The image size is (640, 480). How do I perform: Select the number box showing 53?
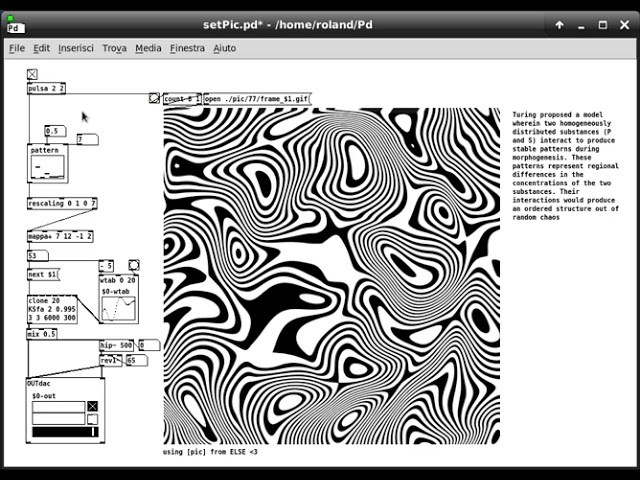pyautogui.click(x=38, y=256)
